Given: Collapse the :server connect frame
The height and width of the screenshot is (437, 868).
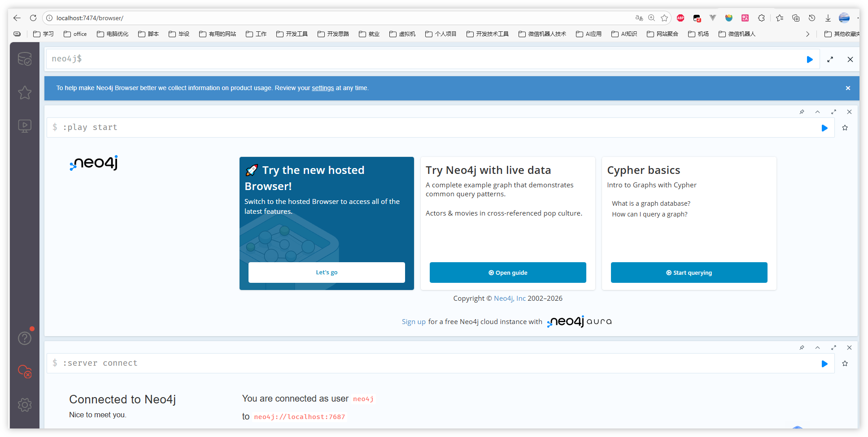Looking at the screenshot, I should (818, 347).
